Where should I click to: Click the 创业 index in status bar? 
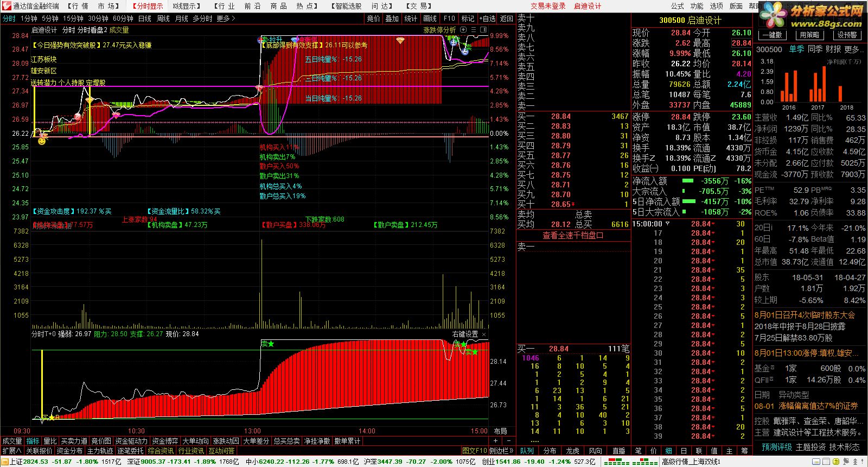point(540,462)
